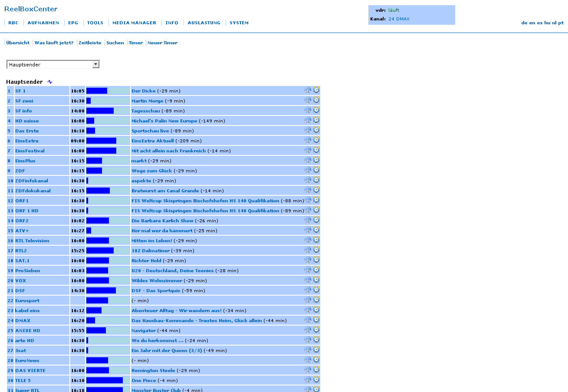This screenshot has height=392, width=568.
Task: Switch to VOX using antenna icon
Action: point(308,280)
